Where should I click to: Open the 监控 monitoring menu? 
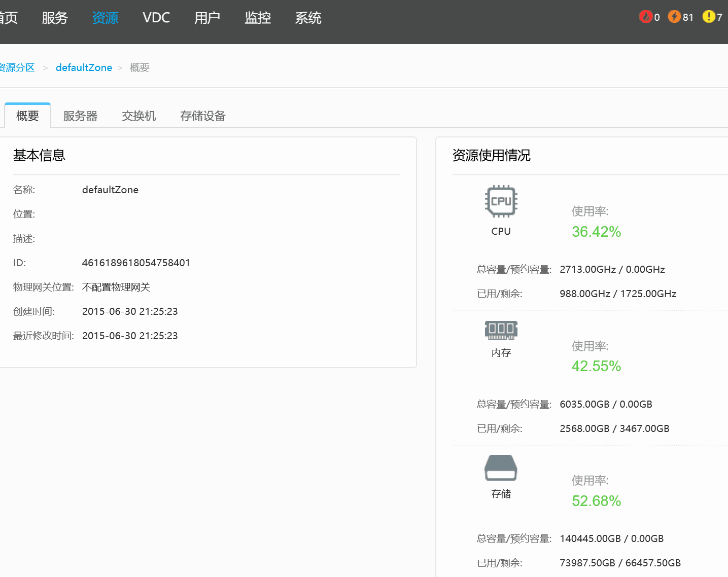pyautogui.click(x=258, y=18)
